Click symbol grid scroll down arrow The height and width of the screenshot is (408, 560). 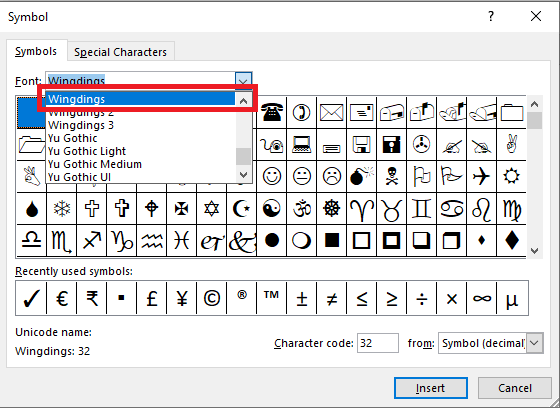tap(534, 250)
